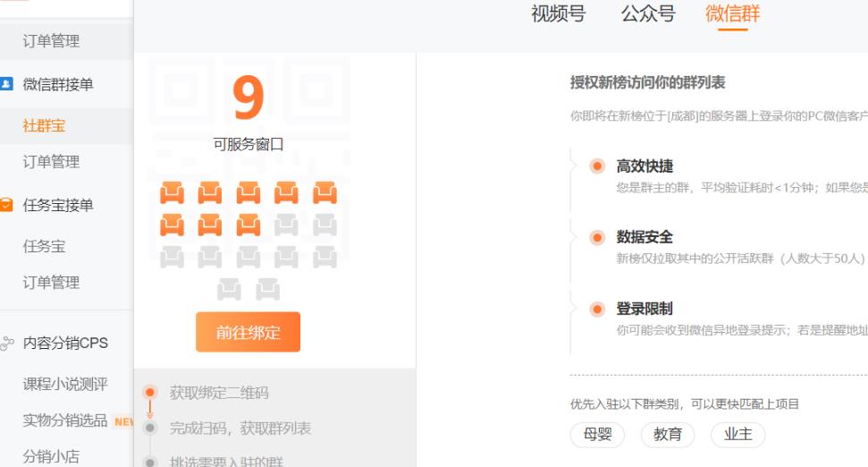Expand the 内容分销CPS sidebar section

pyautogui.click(x=65, y=344)
